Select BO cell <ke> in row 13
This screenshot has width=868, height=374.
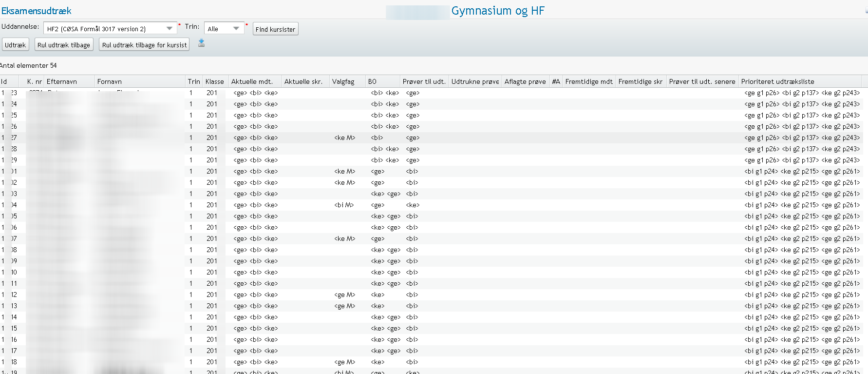click(x=377, y=306)
